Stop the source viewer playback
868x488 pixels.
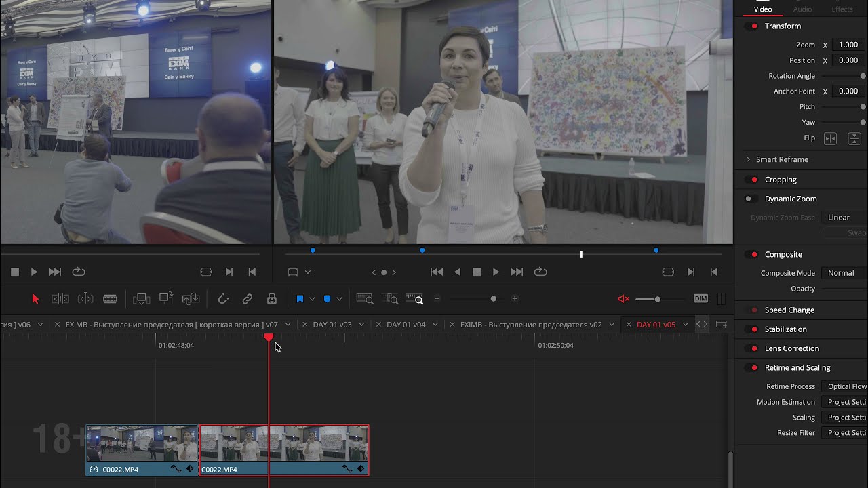tap(15, 272)
